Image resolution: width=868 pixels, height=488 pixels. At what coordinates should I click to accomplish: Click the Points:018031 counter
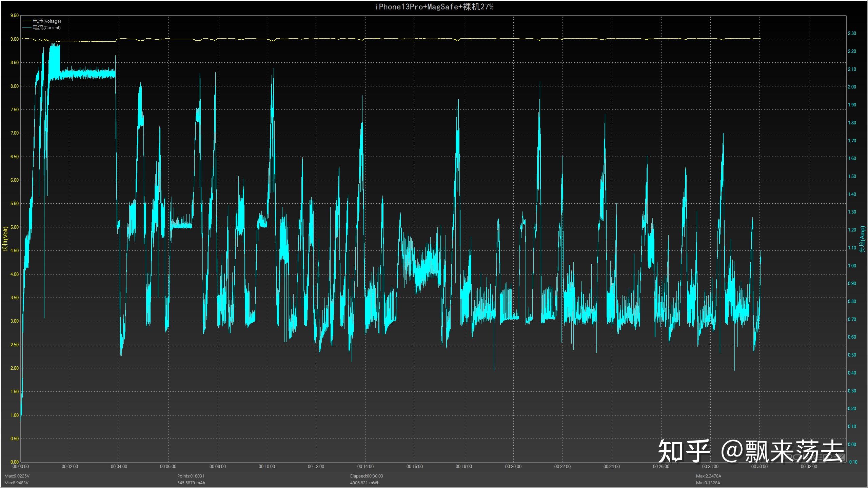191,476
